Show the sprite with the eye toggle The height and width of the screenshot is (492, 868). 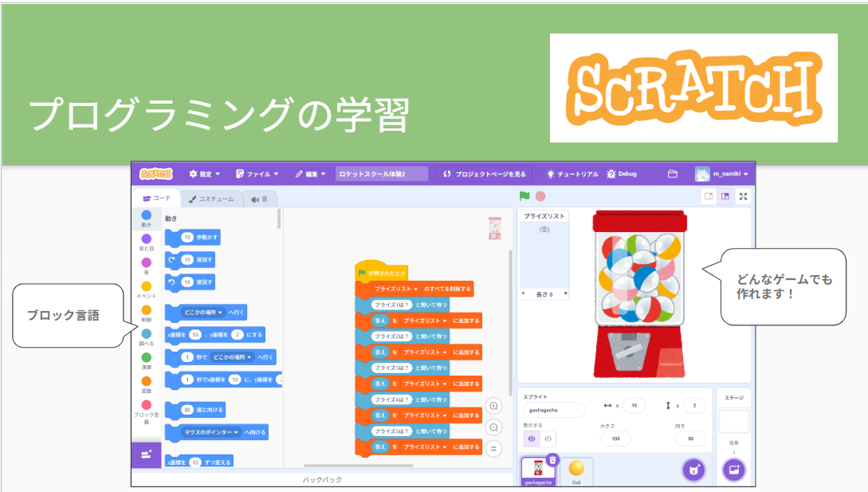point(531,439)
